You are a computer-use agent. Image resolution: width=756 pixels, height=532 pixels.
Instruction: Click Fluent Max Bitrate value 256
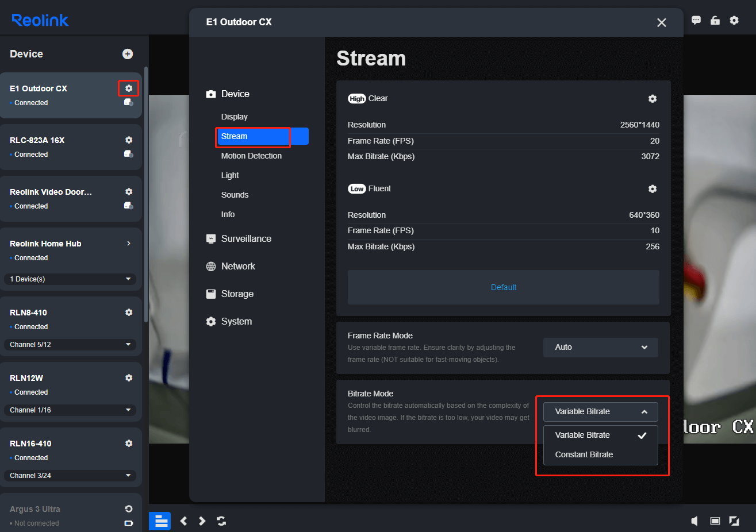click(653, 246)
